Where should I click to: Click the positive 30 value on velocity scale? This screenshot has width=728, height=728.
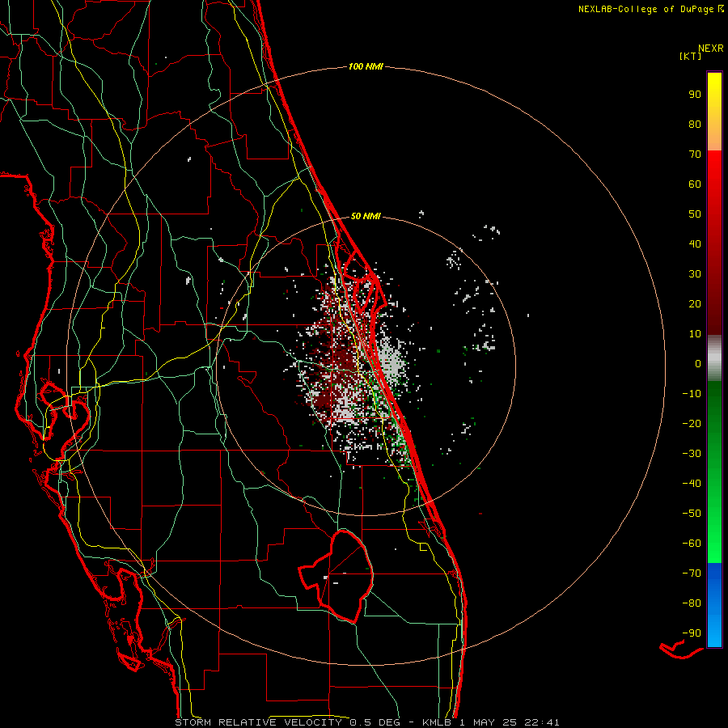[695, 274]
